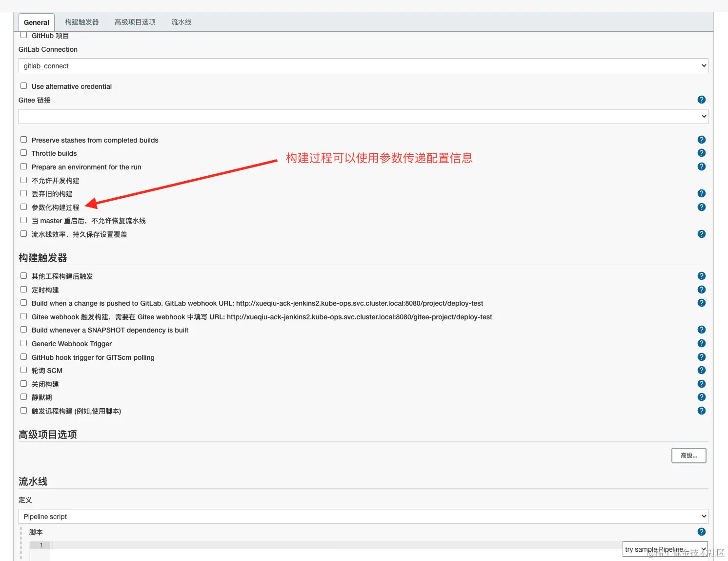This screenshot has width=728, height=561.
Task: Tick Throttle builds checkbox
Action: click(x=23, y=153)
